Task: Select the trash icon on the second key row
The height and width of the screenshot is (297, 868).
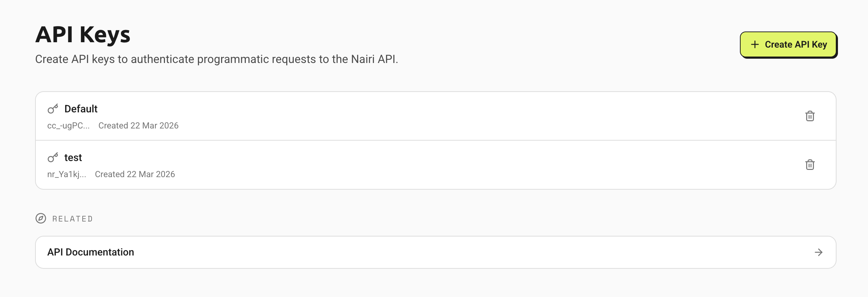Action: pos(810,165)
